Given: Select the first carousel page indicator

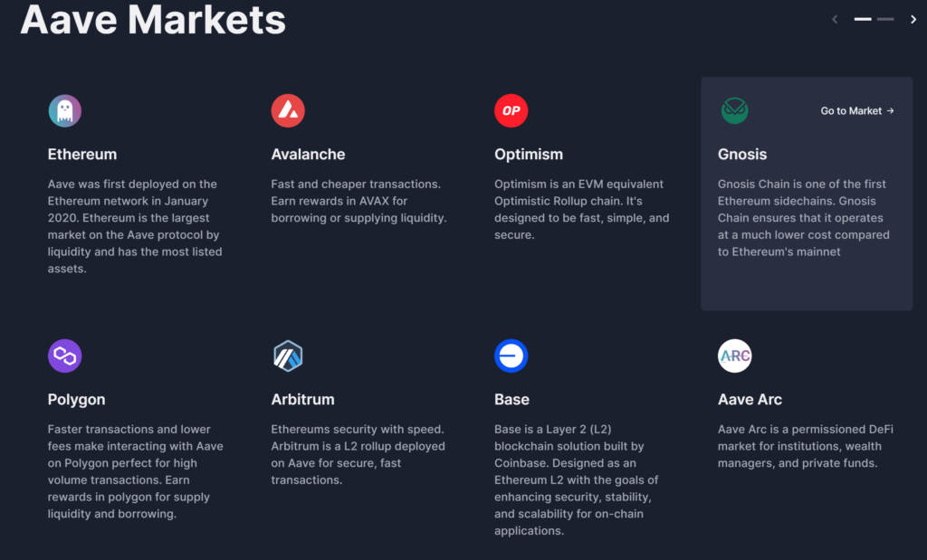Looking at the screenshot, I should (x=863, y=20).
